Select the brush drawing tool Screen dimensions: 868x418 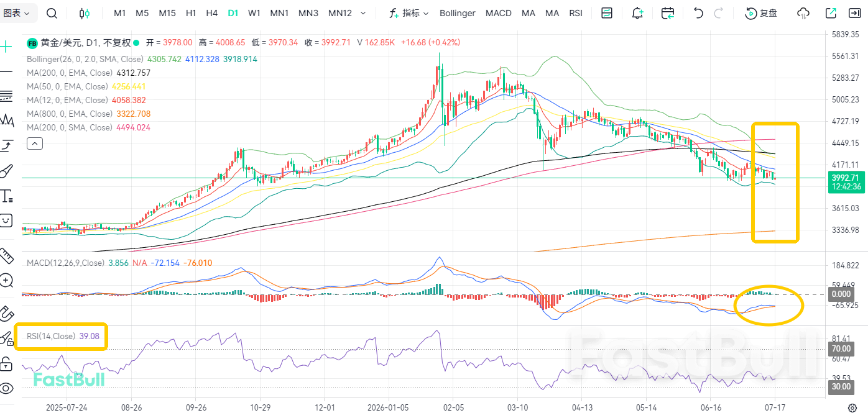[x=7, y=171]
